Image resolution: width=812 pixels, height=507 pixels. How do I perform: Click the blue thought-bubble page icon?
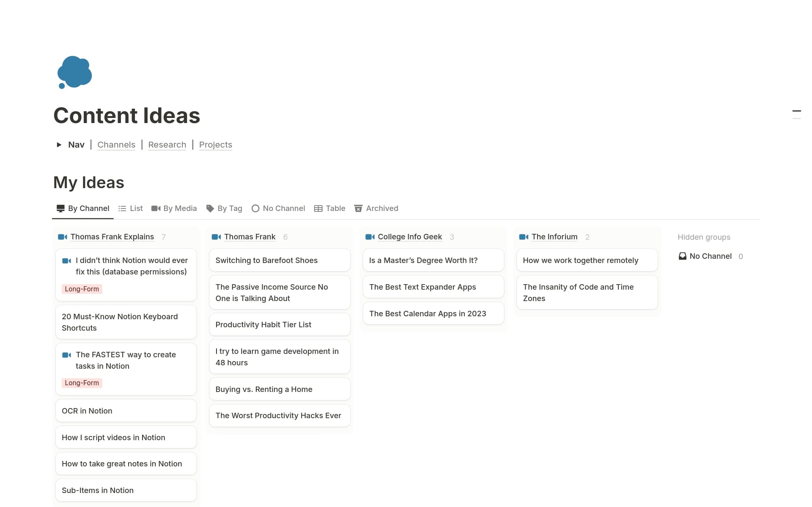pos(74,72)
